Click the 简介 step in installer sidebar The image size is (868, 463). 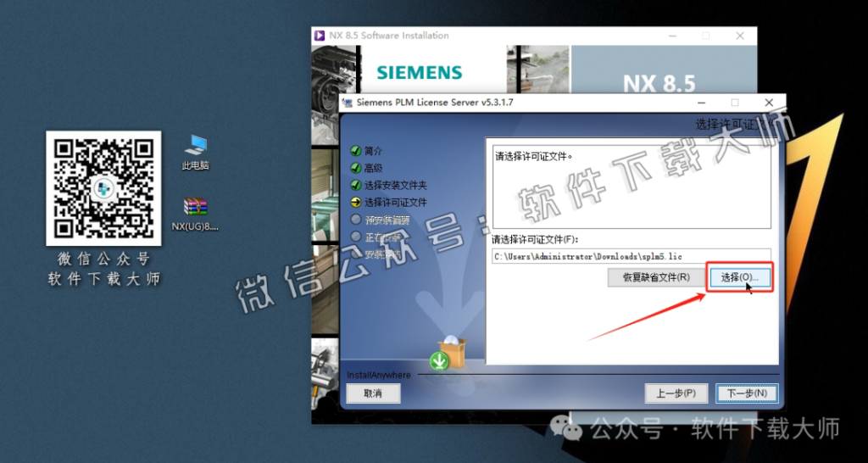coord(373,151)
